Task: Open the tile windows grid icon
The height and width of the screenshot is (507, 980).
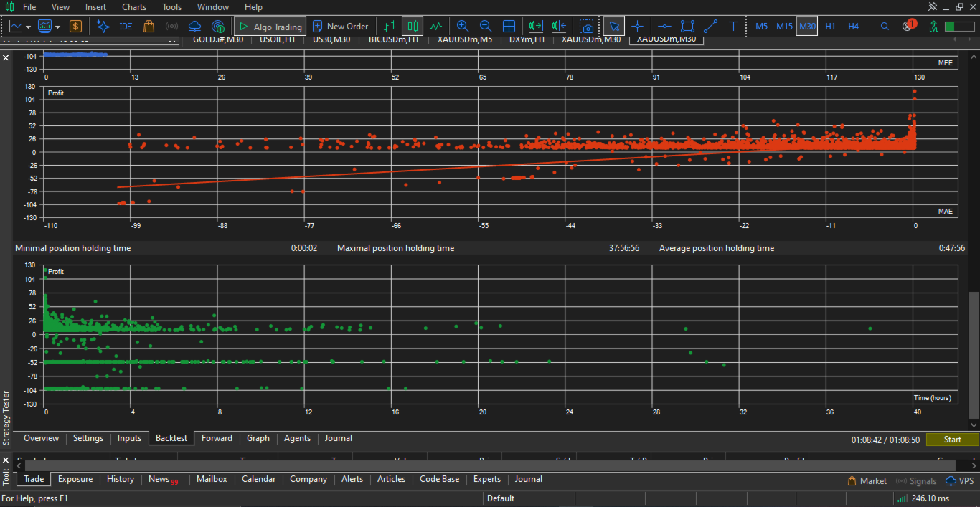Action: click(509, 27)
